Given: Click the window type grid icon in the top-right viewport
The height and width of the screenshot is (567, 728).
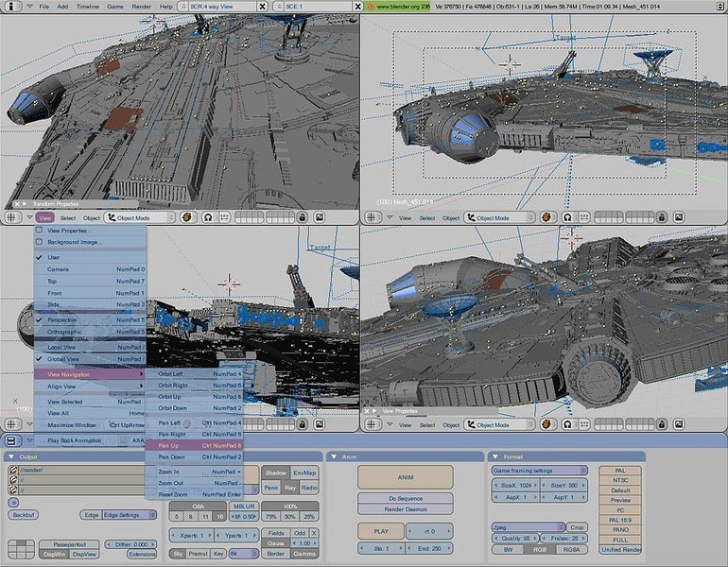Looking at the screenshot, I should point(372,217).
